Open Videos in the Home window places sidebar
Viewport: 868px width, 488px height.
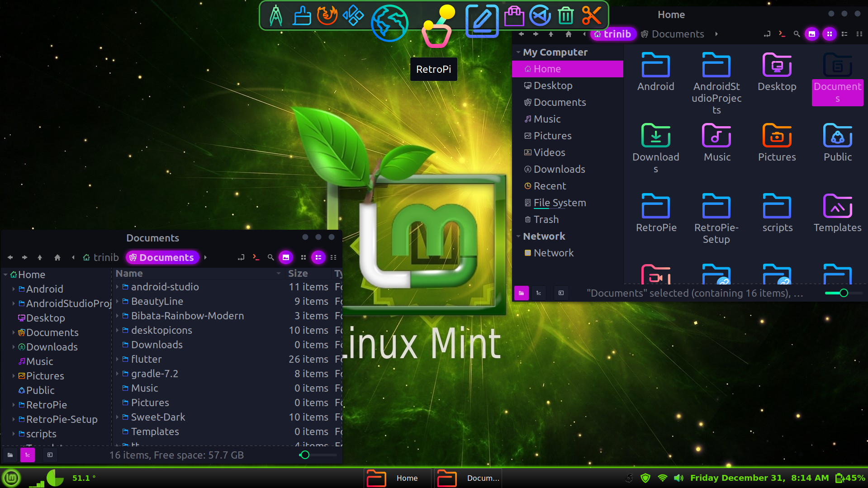point(567,152)
